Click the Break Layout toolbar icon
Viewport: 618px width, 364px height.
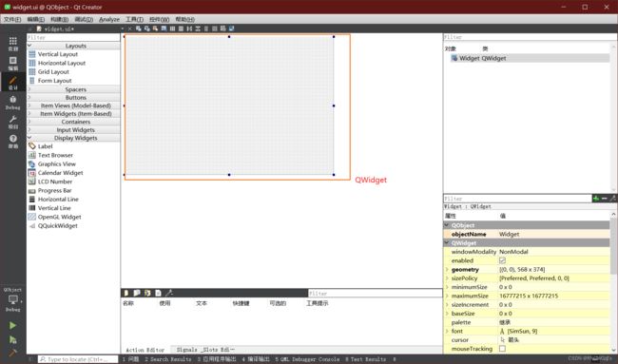tap(223, 29)
